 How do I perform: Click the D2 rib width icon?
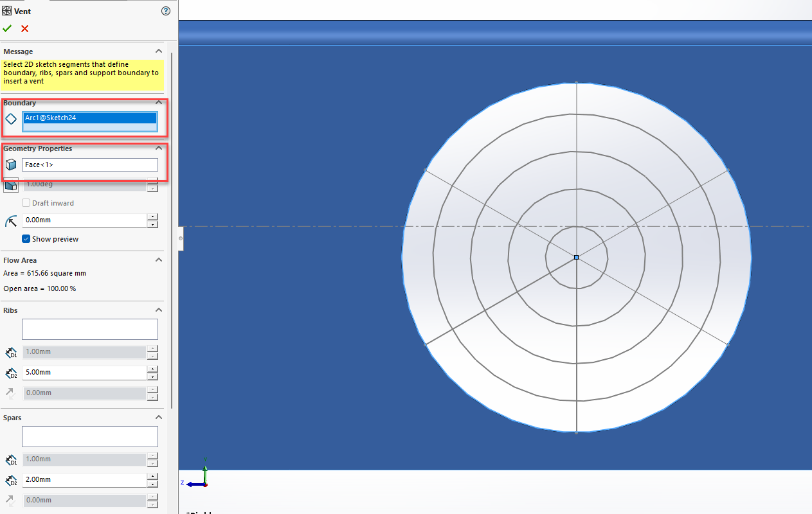(11, 373)
